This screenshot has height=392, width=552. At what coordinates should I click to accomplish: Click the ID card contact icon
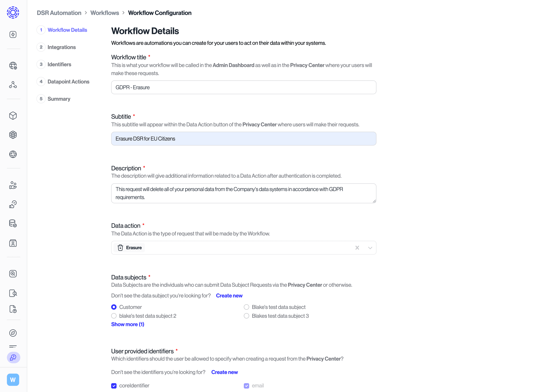pyautogui.click(x=13, y=243)
